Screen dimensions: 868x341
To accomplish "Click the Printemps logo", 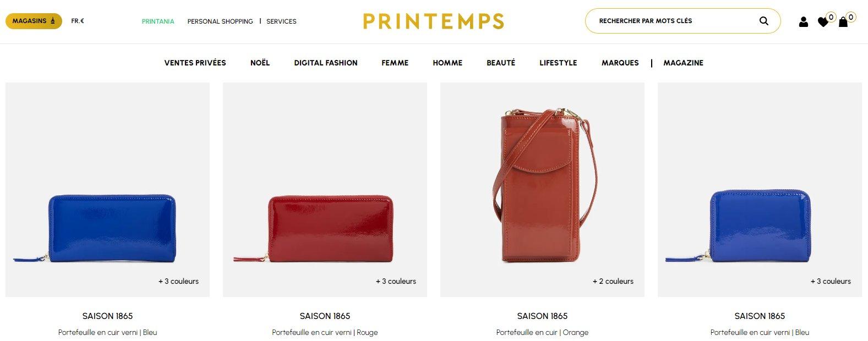I will click(x=434, y=21).
